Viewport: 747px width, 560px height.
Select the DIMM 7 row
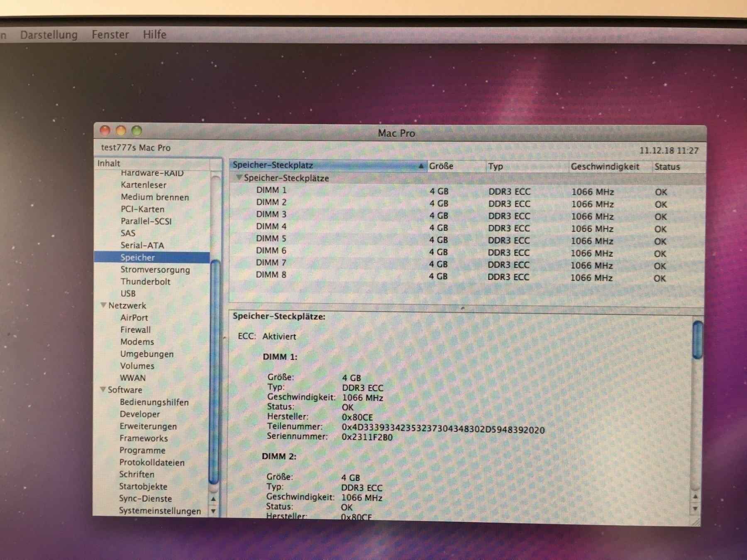(x=467, y=264)
